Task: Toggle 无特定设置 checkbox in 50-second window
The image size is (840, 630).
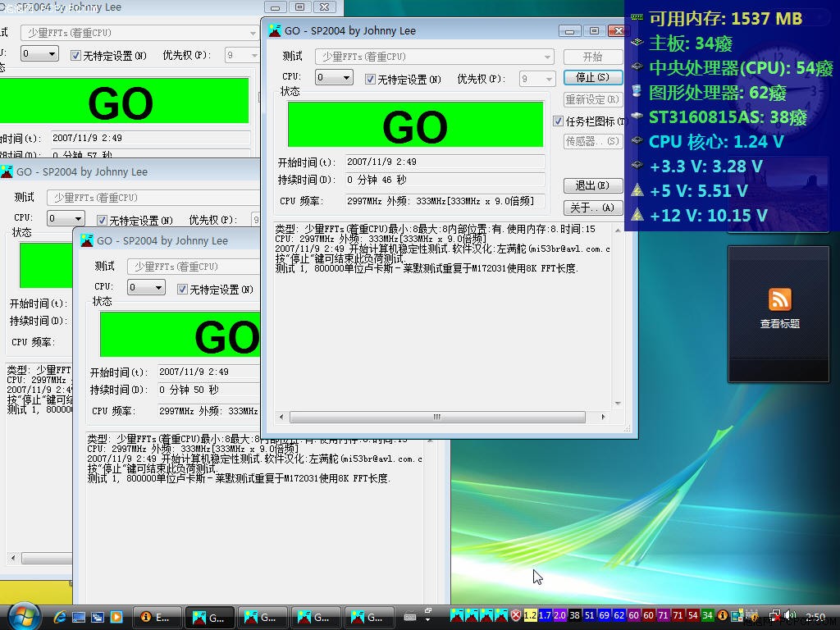Action: point(183,290)
